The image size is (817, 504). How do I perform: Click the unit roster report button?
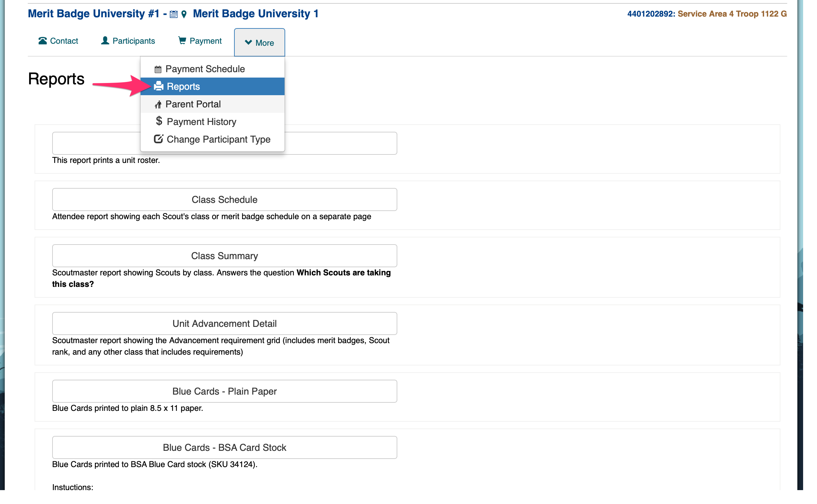point(225,143)
